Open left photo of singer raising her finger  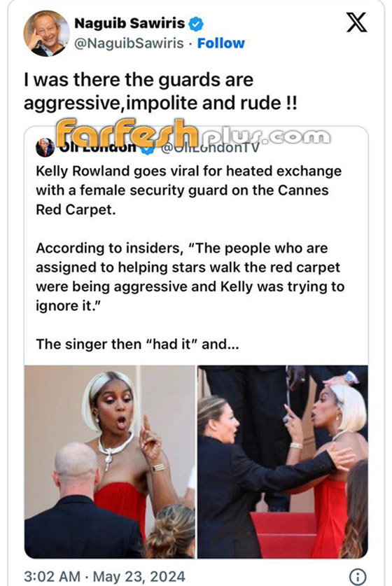[x=110, y=461]
